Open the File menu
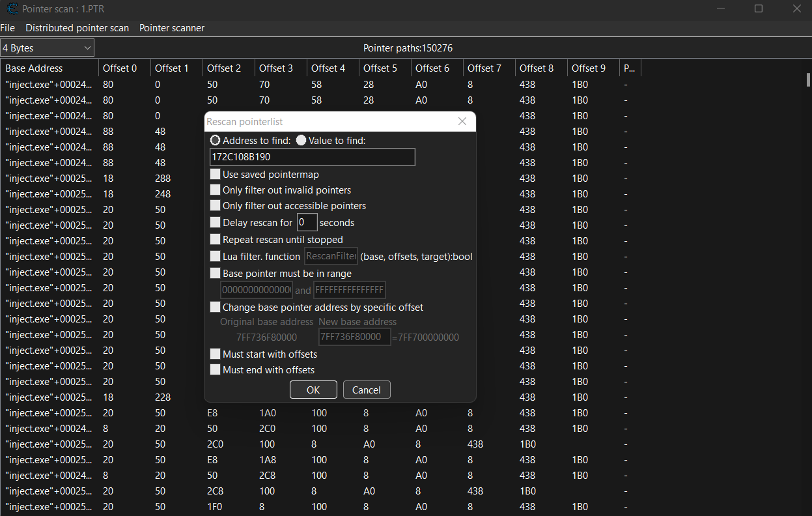The width and height of the screenshot is (812, 516). [x=7, y=28]
